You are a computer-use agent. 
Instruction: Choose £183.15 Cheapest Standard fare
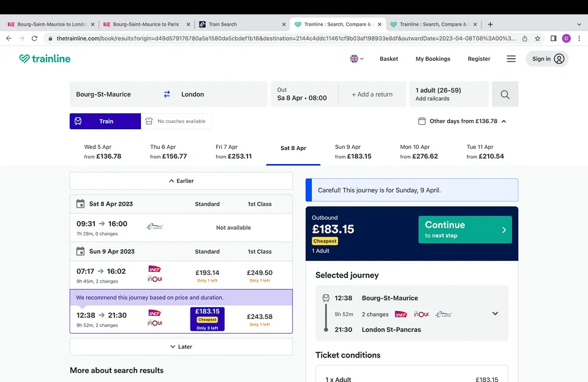(x=208, y=319)
